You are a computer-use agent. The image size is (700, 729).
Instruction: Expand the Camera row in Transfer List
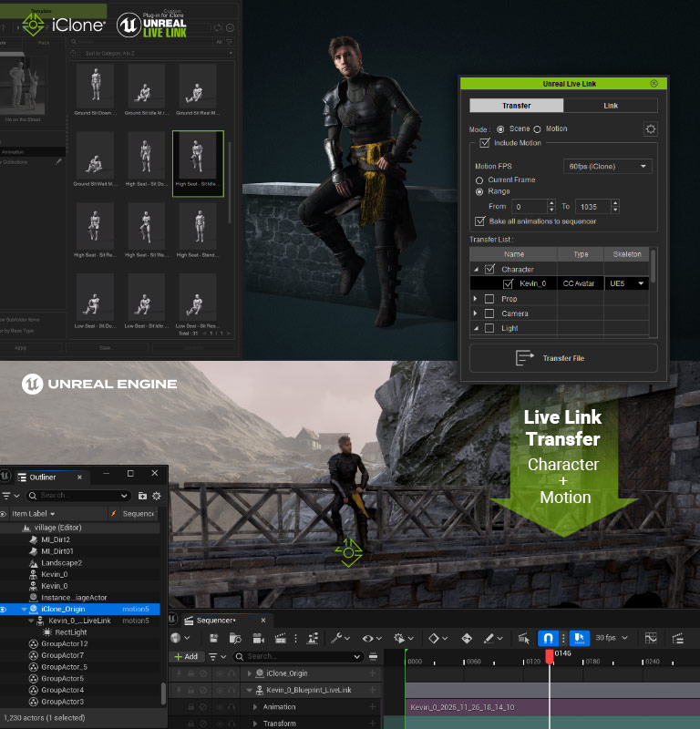[x=475, y=313]
